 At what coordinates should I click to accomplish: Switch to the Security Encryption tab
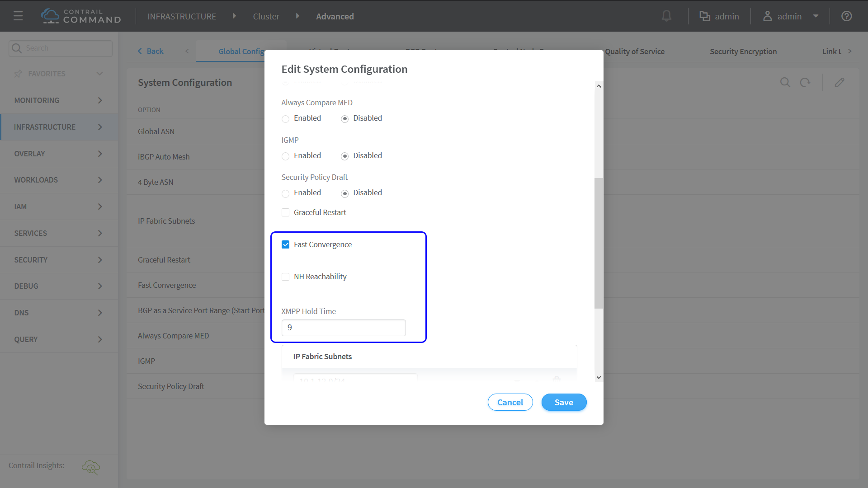[743, 52]
